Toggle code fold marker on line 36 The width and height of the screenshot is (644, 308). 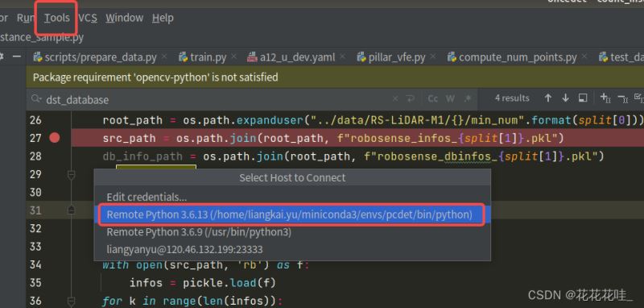[x=72, y=301]
